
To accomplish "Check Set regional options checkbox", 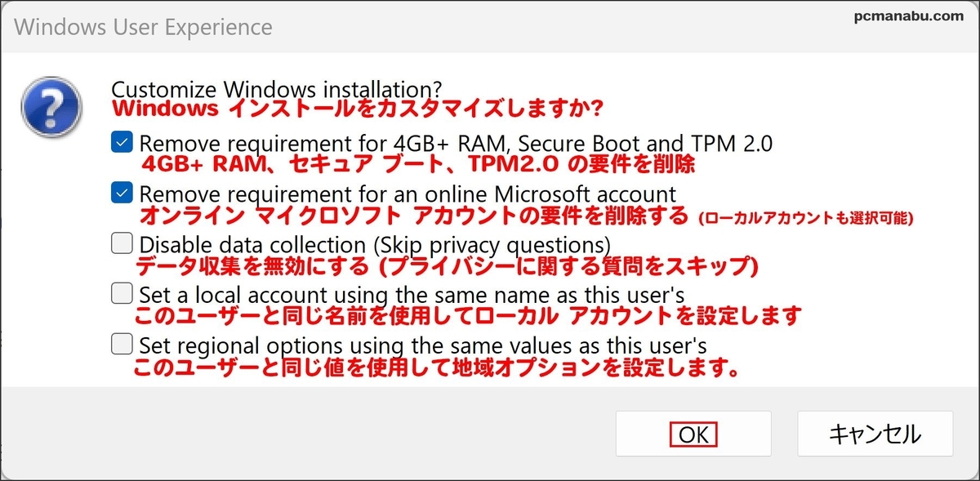I will pos(122,344).
